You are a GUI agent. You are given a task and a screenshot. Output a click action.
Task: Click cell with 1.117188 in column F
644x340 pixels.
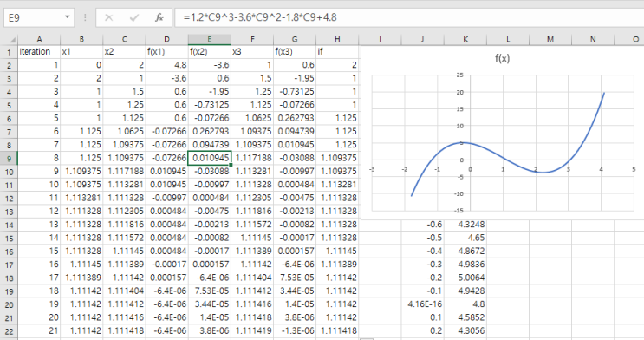[x=252, y=158]
